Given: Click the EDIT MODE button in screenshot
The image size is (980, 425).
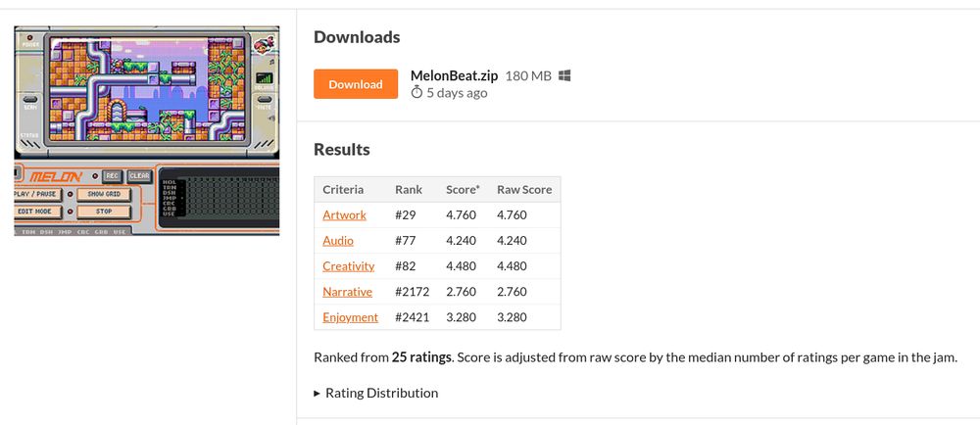Looking at the screenshot, I should click(x=38, y=212).
